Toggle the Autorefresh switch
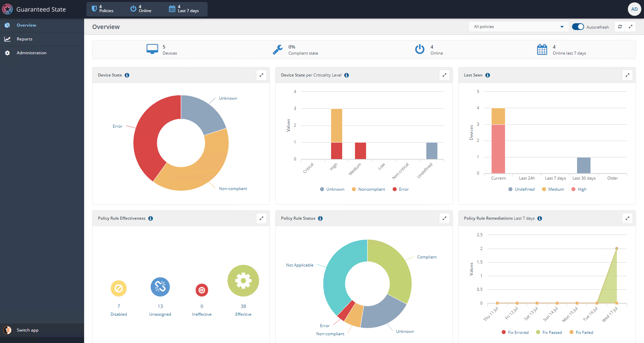The height and width of the screenshot is (343, 644). pyautogui.click(x=578, y=27)
